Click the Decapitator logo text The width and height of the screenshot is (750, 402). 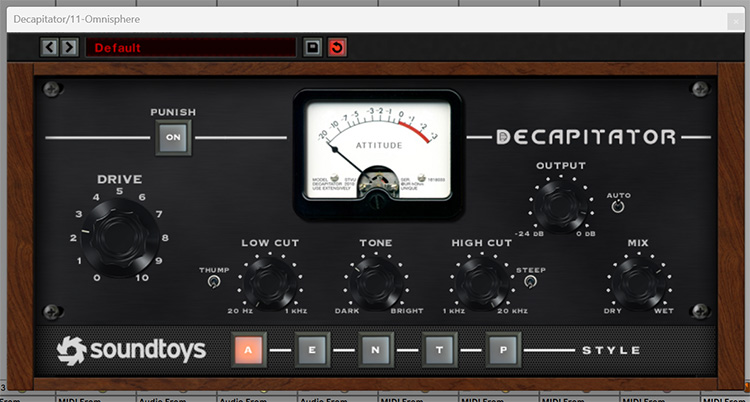pyautogui.click(x=586, y=137)
